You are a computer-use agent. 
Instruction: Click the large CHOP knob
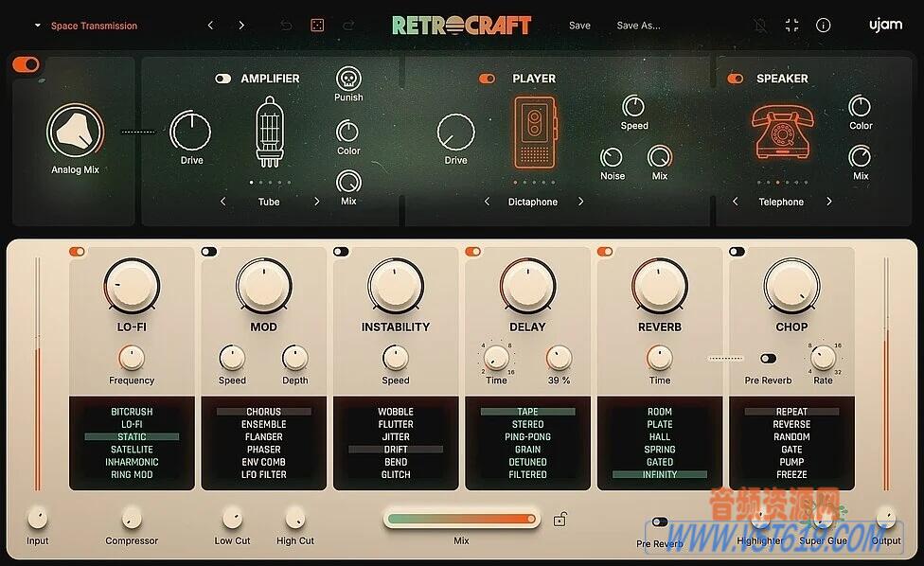pos(791,286)
